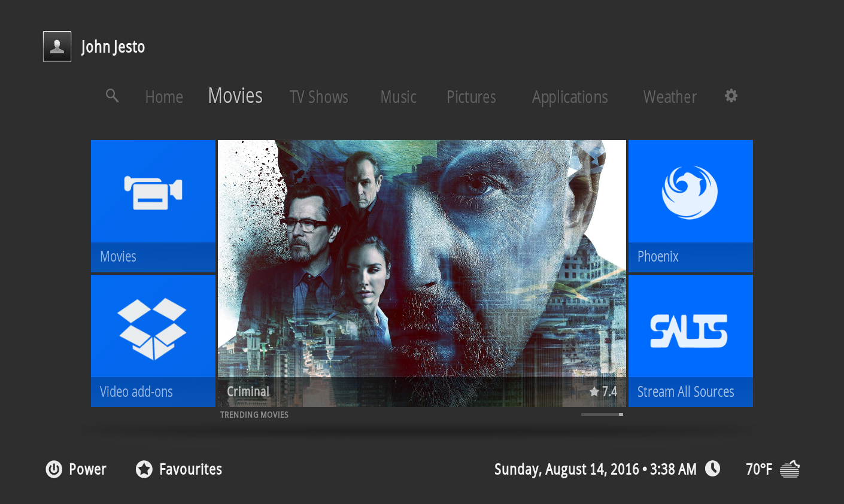Click the Phoenix tile label

click(x=658, y=257)
